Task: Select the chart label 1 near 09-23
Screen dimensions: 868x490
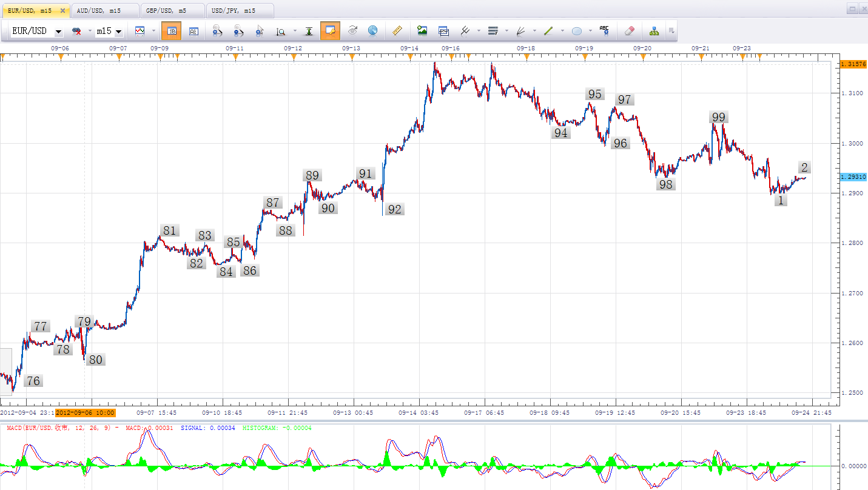Action: (781, 200)
